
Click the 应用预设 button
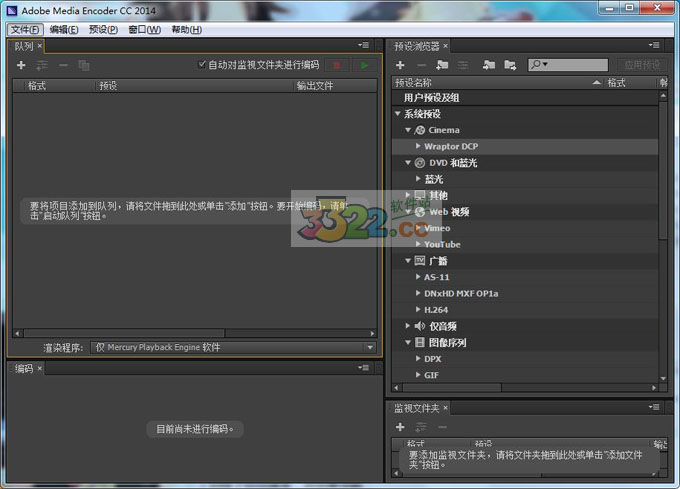tap(638, 65)
